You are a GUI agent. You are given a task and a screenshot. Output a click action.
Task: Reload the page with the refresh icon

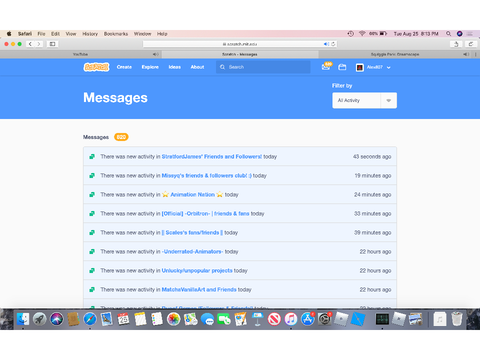[333, 44]
